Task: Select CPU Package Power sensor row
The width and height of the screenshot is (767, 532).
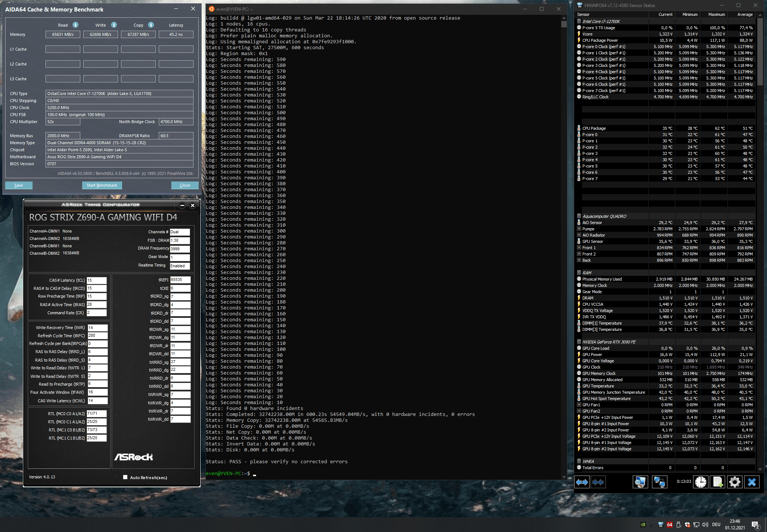Action: 665,40
